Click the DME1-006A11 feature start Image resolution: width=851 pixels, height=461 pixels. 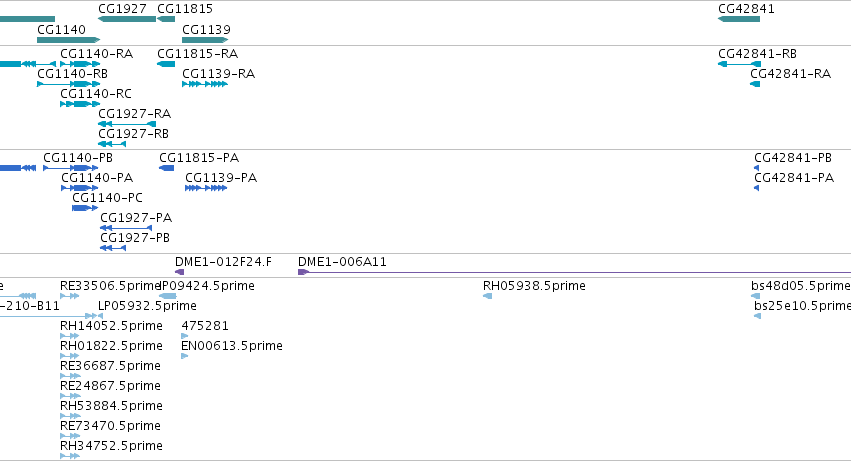pyautogui.click(x=303, y=272)
